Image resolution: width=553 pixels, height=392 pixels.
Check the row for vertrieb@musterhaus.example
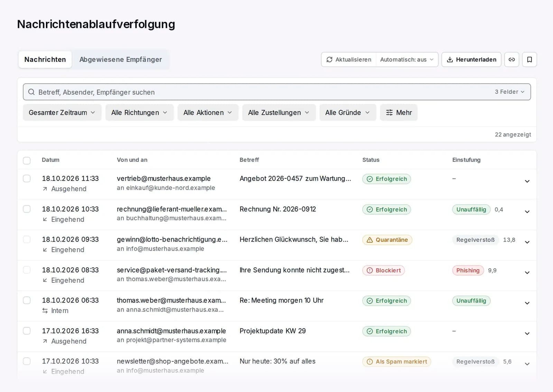pyautogui.click(x=27, y=178)
